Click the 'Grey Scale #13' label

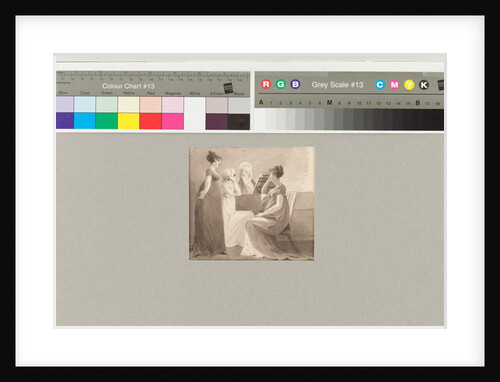point(337,85)
